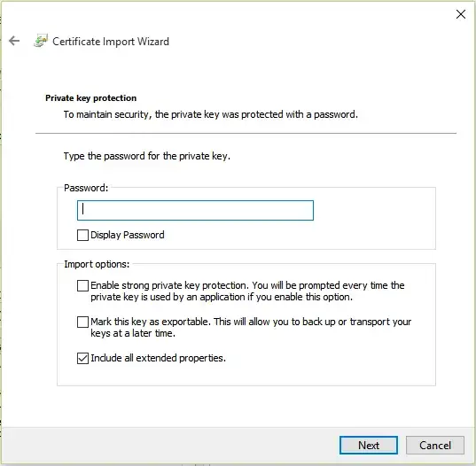Click the 'Import options:' group label
This screenshot has height=466, width=476.
click(x=97, y=264)
